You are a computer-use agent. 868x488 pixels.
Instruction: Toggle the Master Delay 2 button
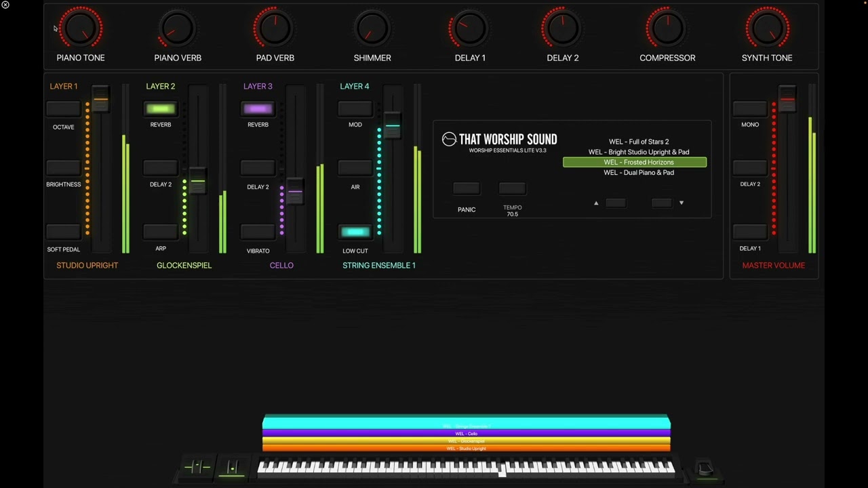point(750,167)
